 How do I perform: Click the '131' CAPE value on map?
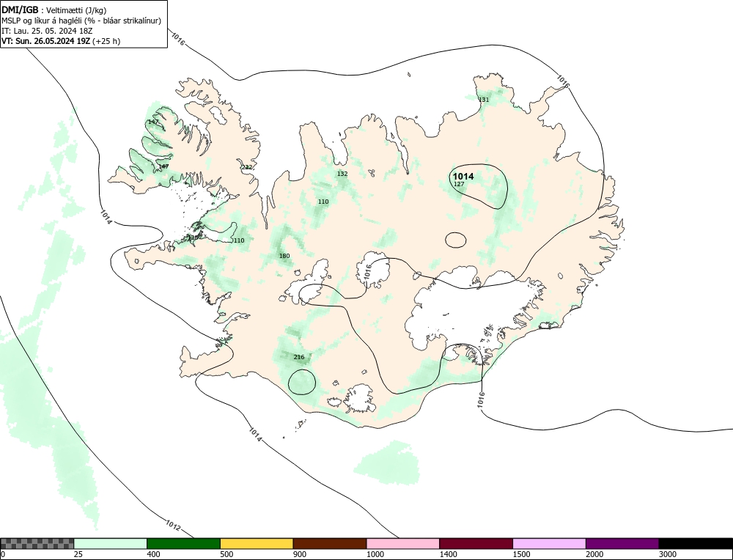(484, 100)
